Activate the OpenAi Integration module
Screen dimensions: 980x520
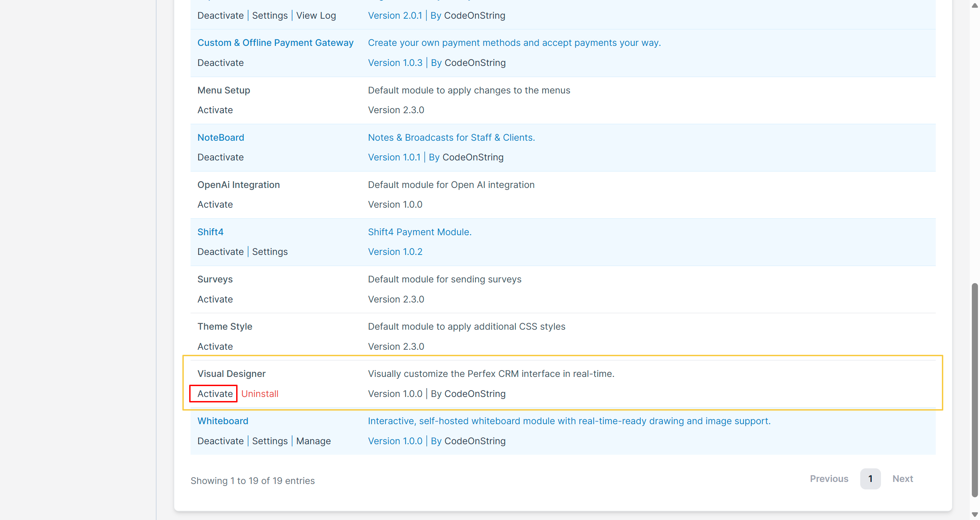point(215,204)
